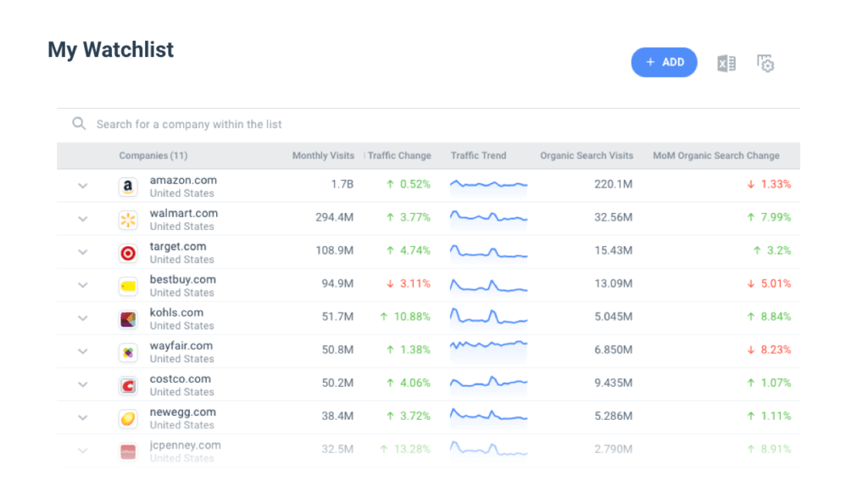Viewport: 868px width, 487px height.
Task: Open the costco.com link
Action: [180, 379]
